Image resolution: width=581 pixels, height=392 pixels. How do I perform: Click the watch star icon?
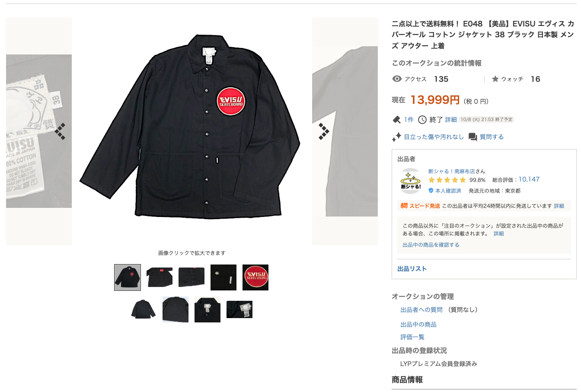495,79
